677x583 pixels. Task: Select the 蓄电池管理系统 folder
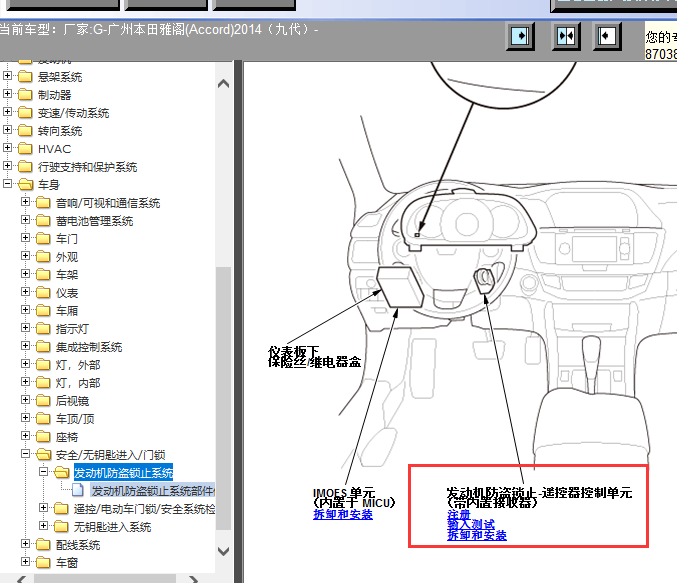click(x=94, y=221)
